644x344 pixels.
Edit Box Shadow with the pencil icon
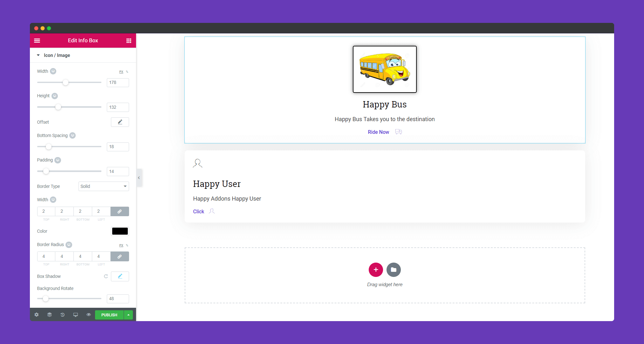click(120, 276)
